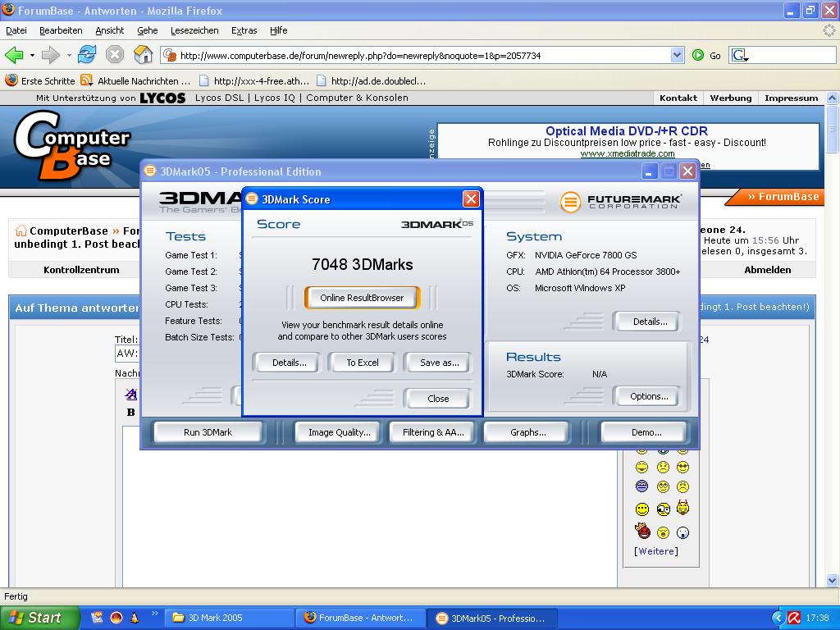Reload the page in Firefox

pos(87,55)
